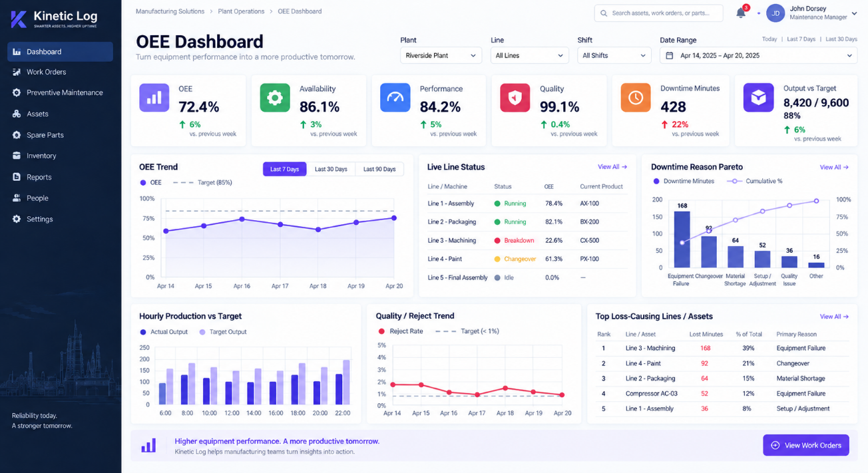
Task: Click the Line 5 Idle gray status dot
Action: tap(497, 277)
